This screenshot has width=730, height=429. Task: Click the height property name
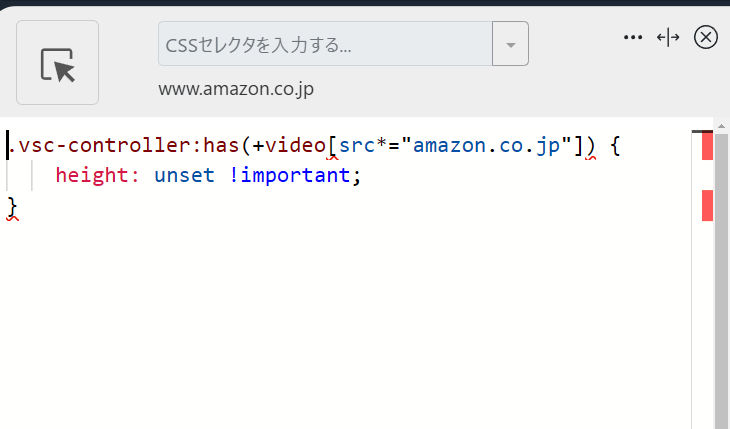point(92,176)
